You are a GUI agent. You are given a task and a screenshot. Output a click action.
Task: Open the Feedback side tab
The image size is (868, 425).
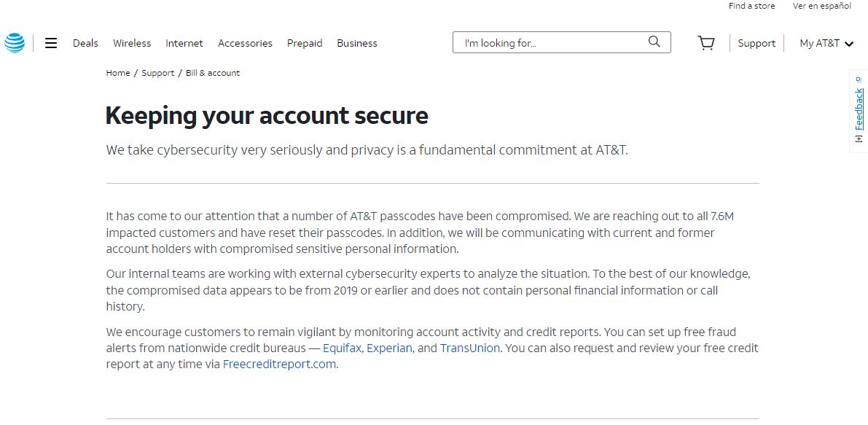pyautogui.click(x=859, y=111)
